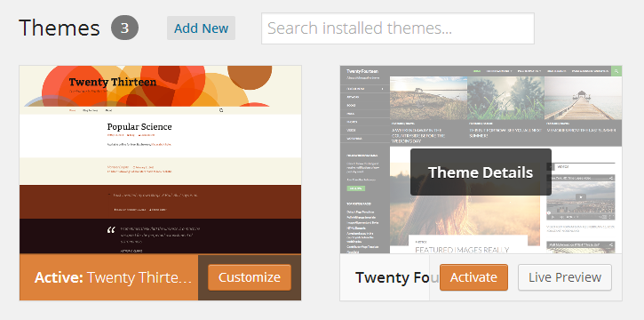This screenshot has height=320, width=644.
Task: Click the themes count badge showing 3
Action: pyautogui.click(x=124, y=28)
